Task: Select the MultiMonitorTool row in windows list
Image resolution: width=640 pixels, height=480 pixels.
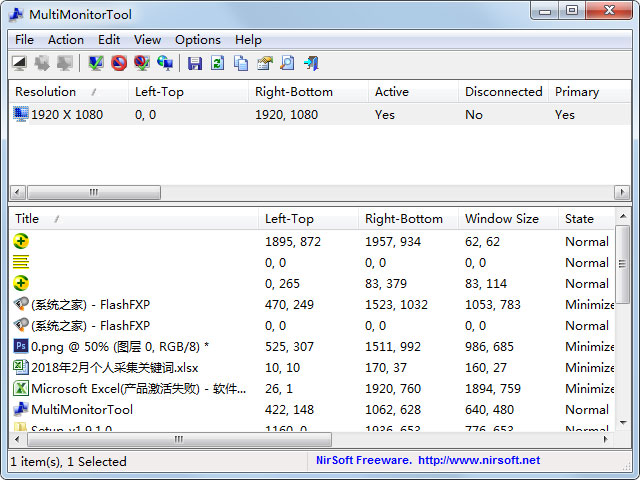Action: click(x=80, y=409)
